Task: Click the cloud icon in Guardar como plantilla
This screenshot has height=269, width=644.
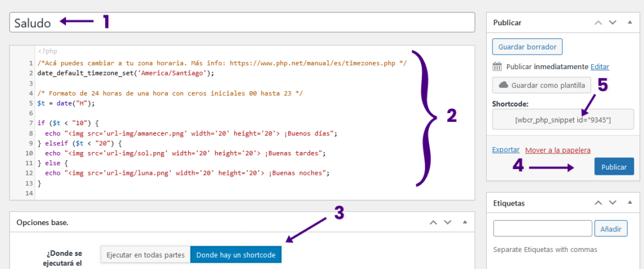Action: click(503, 85)
